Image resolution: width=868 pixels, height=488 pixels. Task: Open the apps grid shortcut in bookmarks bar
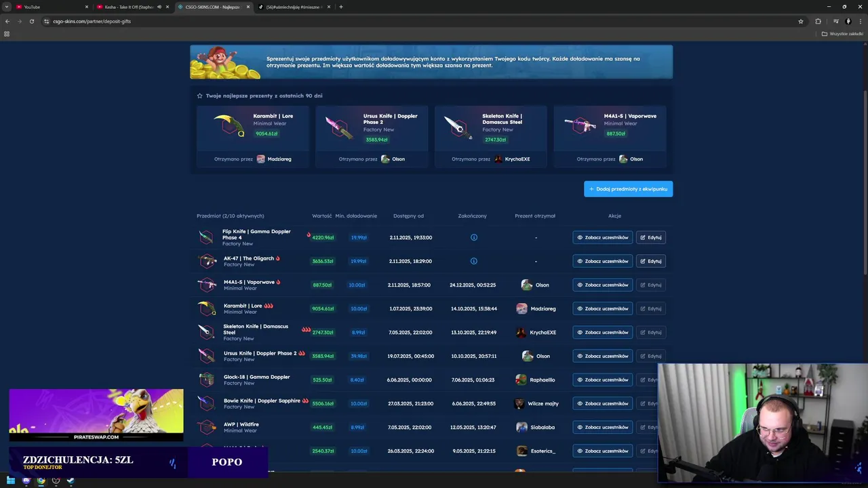7,34
